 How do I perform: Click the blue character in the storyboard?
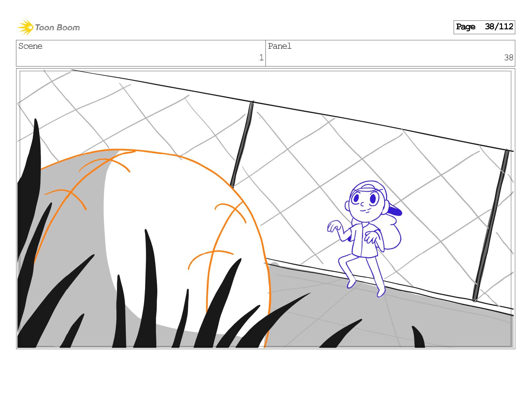(365, 239)
